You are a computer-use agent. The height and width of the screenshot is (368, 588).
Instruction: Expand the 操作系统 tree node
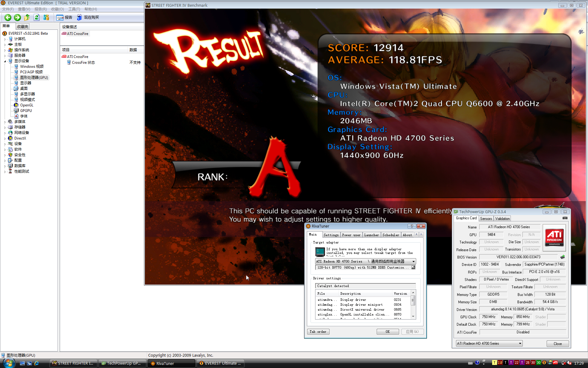5,50
